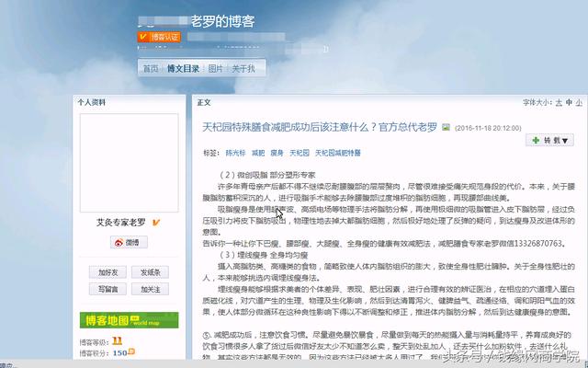Set font size to small 小
588x368 pixels.
point(580,102)
